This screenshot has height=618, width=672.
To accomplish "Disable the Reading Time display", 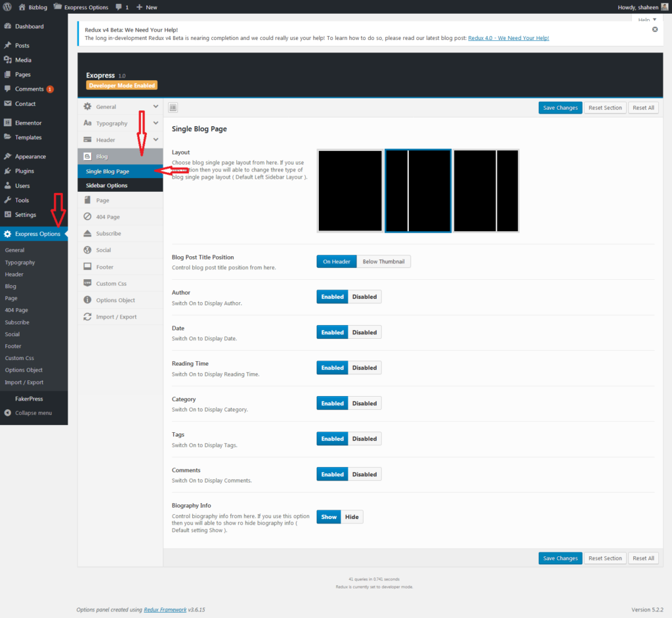I will click(365, 368).
